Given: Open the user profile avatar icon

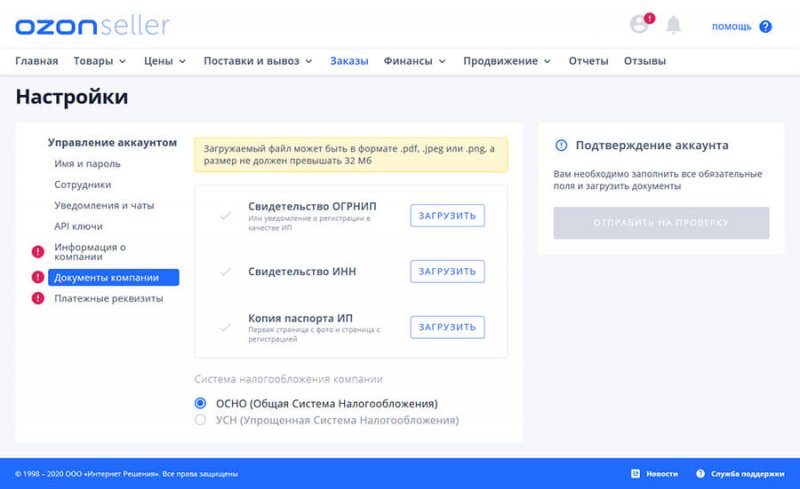Looking at the screenshot, I should pyautogui.click(x=639, y=25).
